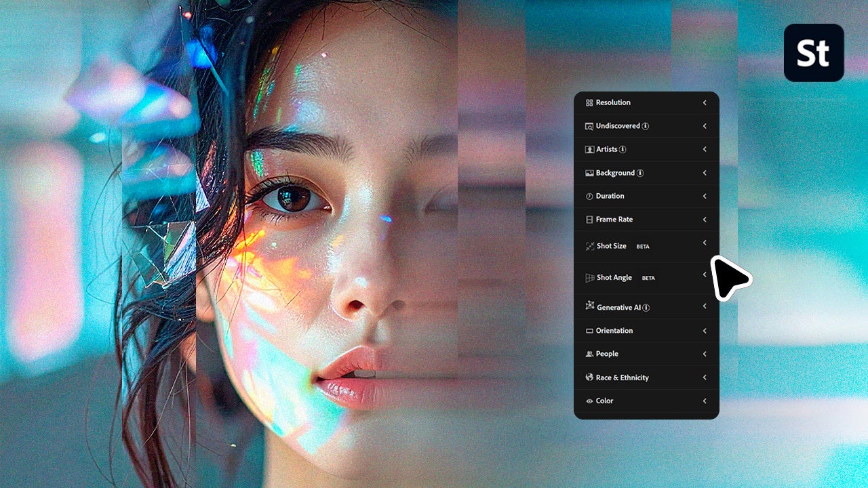The image size is (868, 488).
Task: Click the BETA badge beside Shot Size
Action: click(643, 247)
